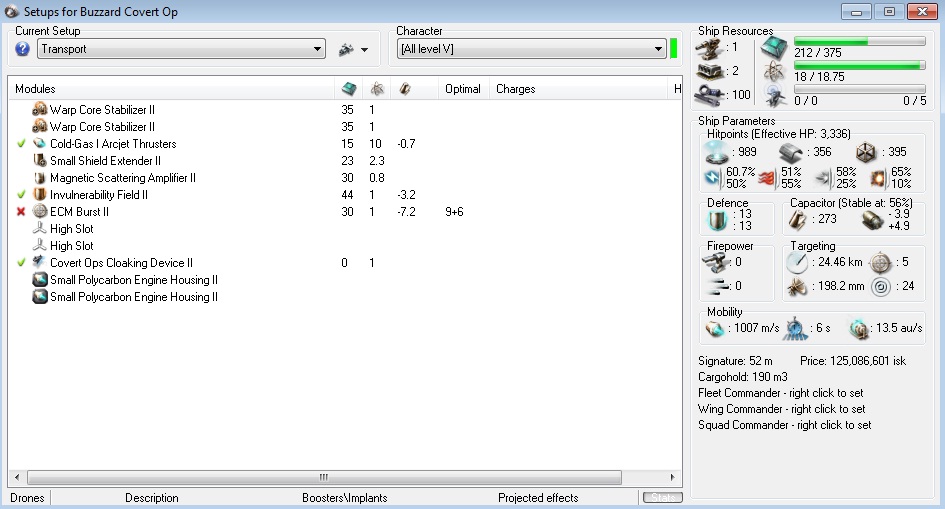Image resolution: width=945 pixels, height=509 pixels.
Task: Click the blue help question mark icon
Action: [x=22, y=49]
